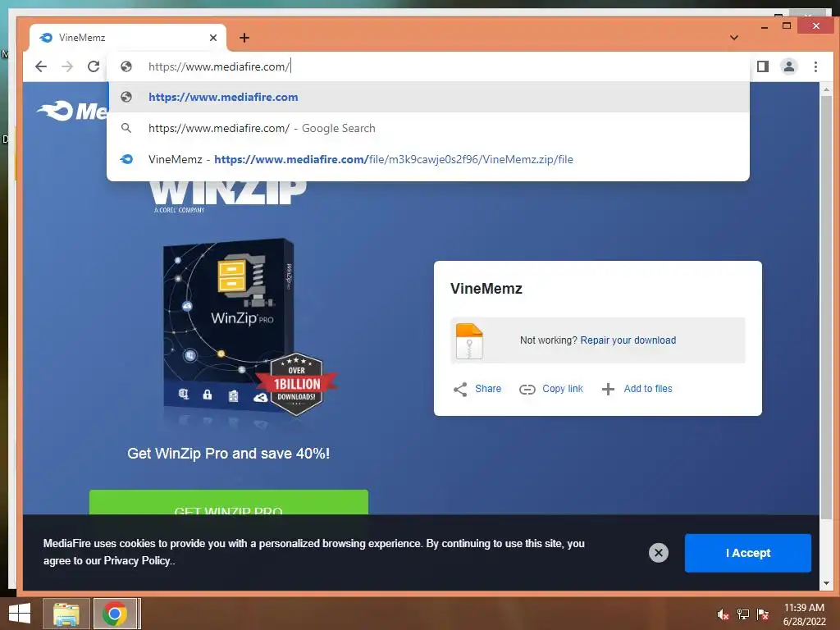The image size is (840, 630).
Task: Click the scrollbar up arrow
Action: 826,89
